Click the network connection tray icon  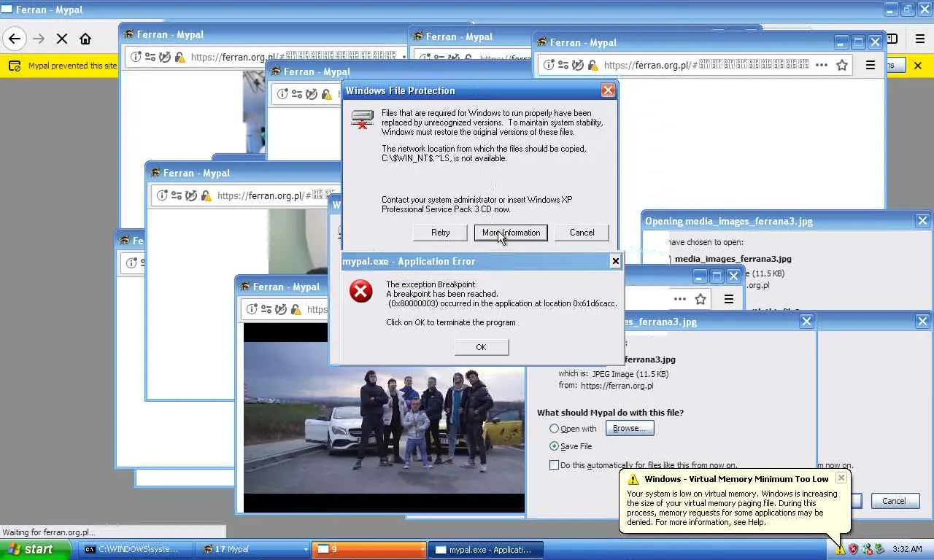866,549
